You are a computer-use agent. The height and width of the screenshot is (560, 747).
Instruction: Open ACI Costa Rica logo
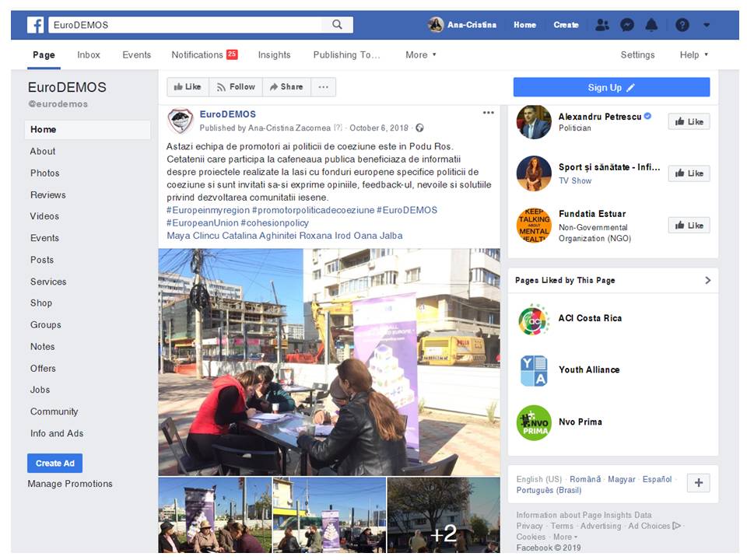(x=534, y=319)
